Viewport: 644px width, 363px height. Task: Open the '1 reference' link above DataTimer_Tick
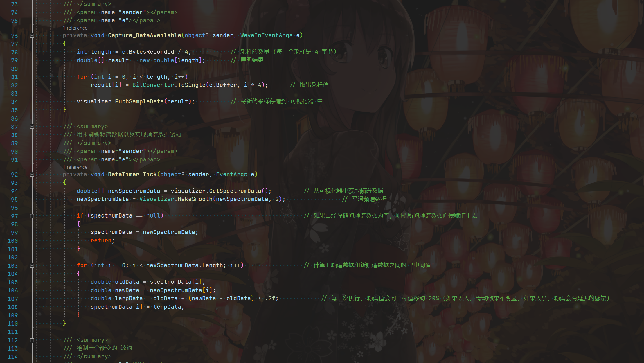pos(75,167)
